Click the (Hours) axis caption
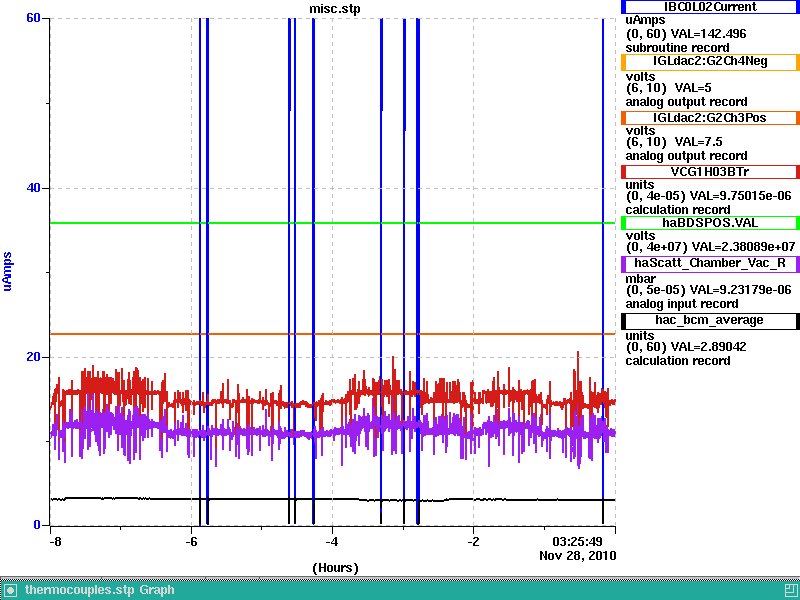Viewport: 800px width, 600px height. [335, 568]
